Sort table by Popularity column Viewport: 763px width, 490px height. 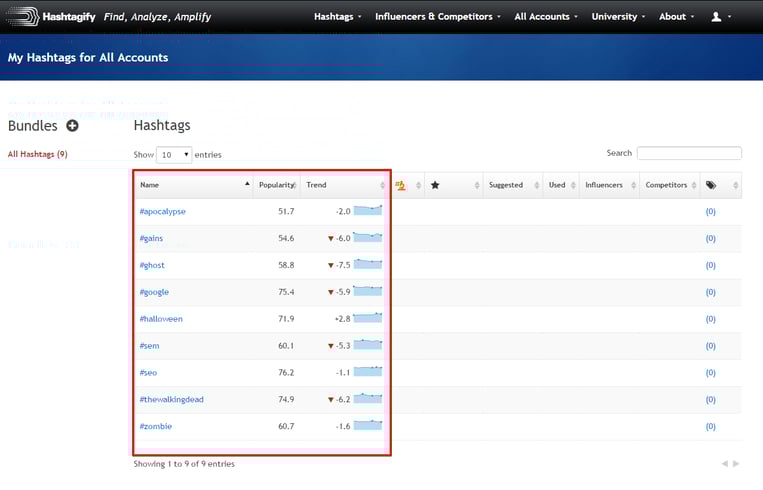click(276, 185)
